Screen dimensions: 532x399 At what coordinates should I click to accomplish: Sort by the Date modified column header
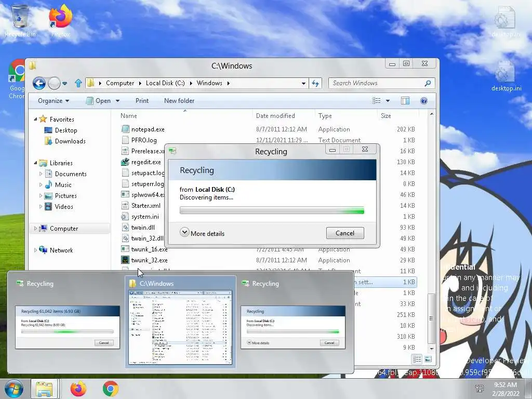275,116
